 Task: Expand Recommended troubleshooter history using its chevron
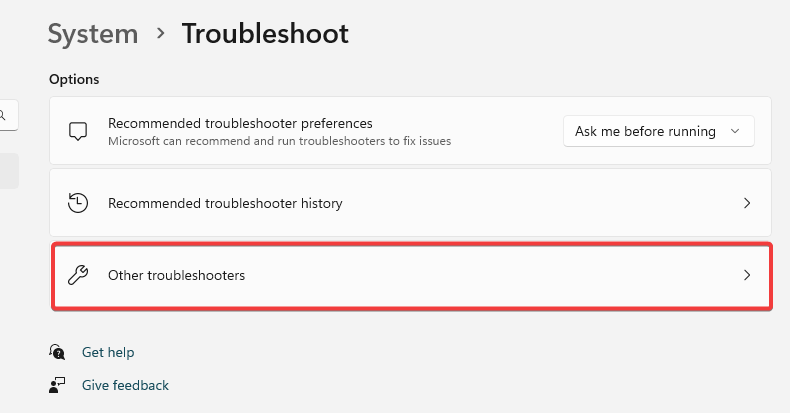pos(747,203)
